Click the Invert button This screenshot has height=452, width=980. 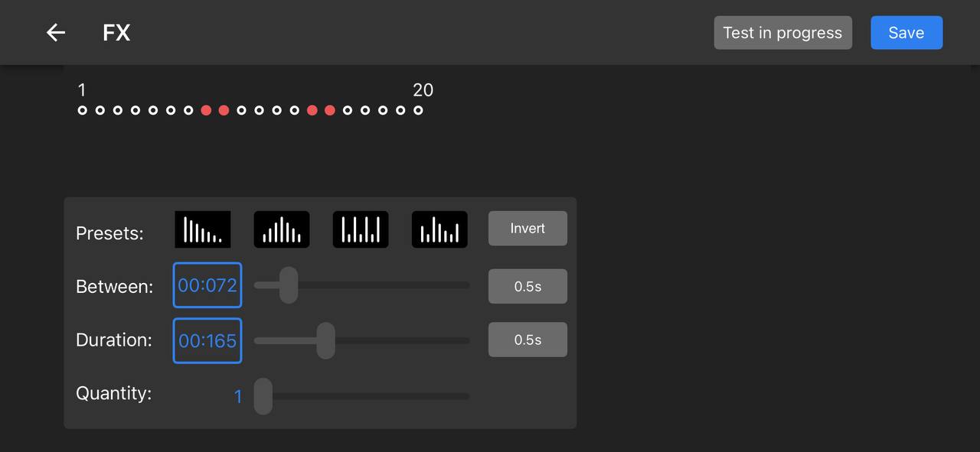[528, 229]
